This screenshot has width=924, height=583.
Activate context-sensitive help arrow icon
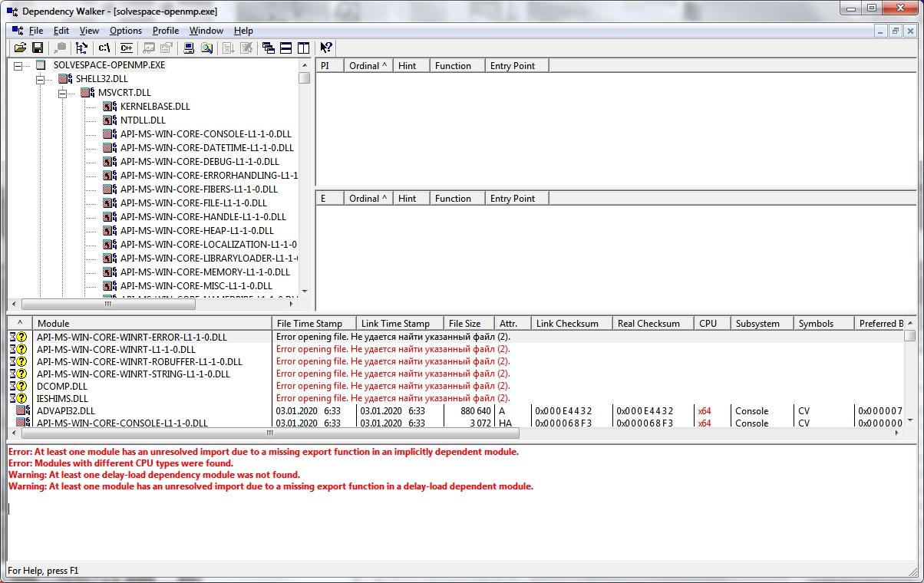click(325, 48)
